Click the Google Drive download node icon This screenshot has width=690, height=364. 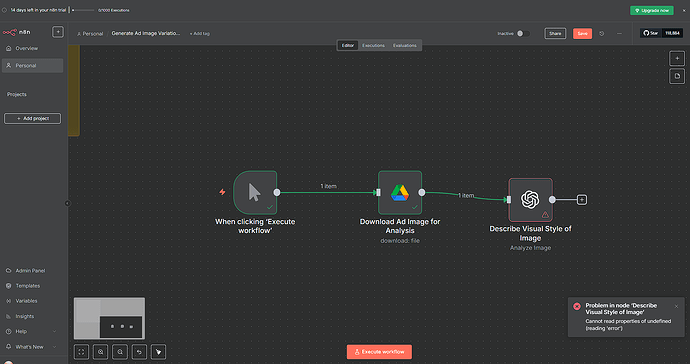[x=400, y=192]
